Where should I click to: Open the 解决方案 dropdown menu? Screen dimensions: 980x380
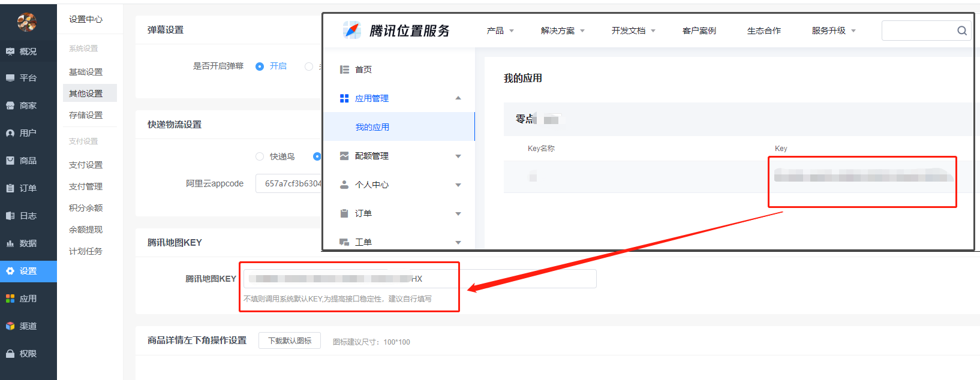pos(563,31)
